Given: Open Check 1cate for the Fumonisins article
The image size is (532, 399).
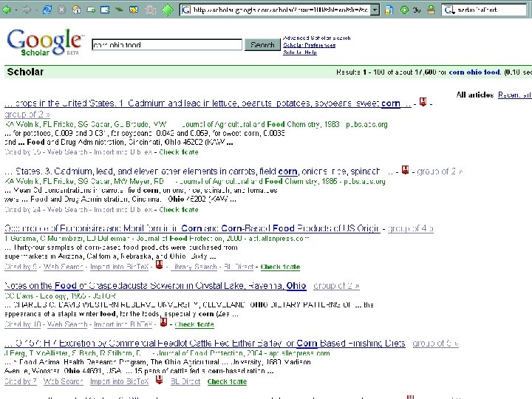Looking at the screenshot, I should pos(280,267).
